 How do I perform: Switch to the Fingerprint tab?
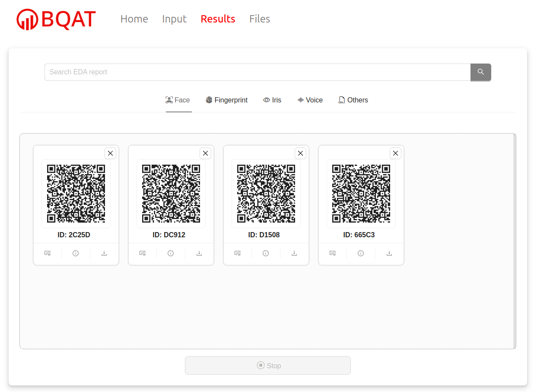[226, 100]
